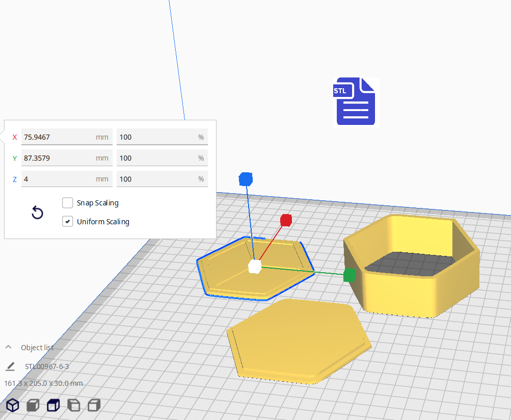This screenshot has width=511, height=420.
Task: Collapse the Object list chevron
Action: coord(9,347)
